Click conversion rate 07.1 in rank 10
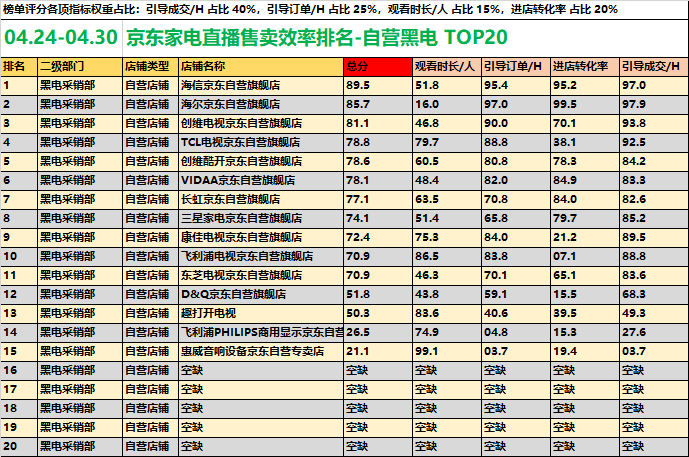This screenshot has width=689, height=457. click(x=585, y=256)
